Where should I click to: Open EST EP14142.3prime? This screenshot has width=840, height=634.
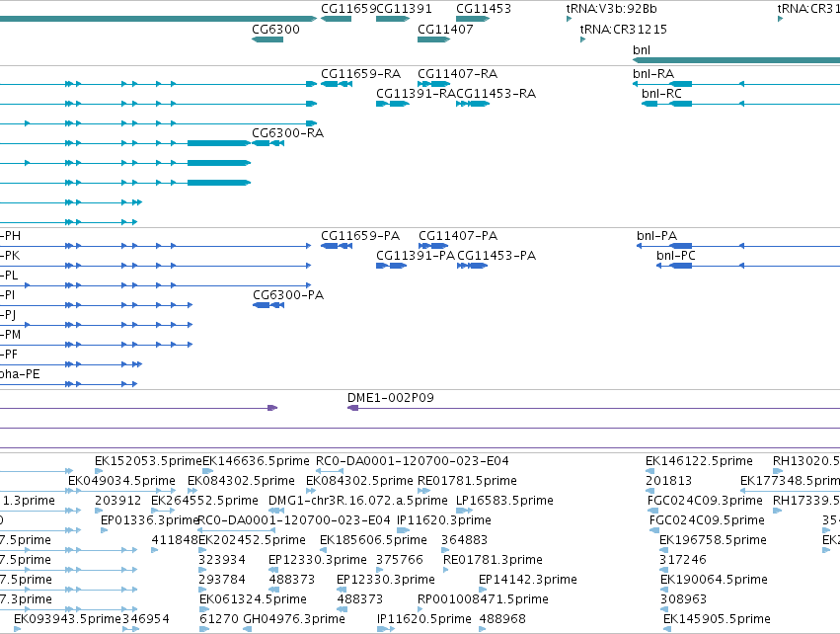pyautogui.click(x=528, y=580)
